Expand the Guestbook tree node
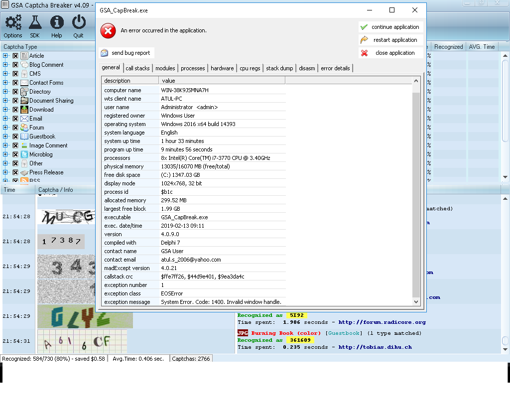The image size is (510, 420). tap(5, 137)
